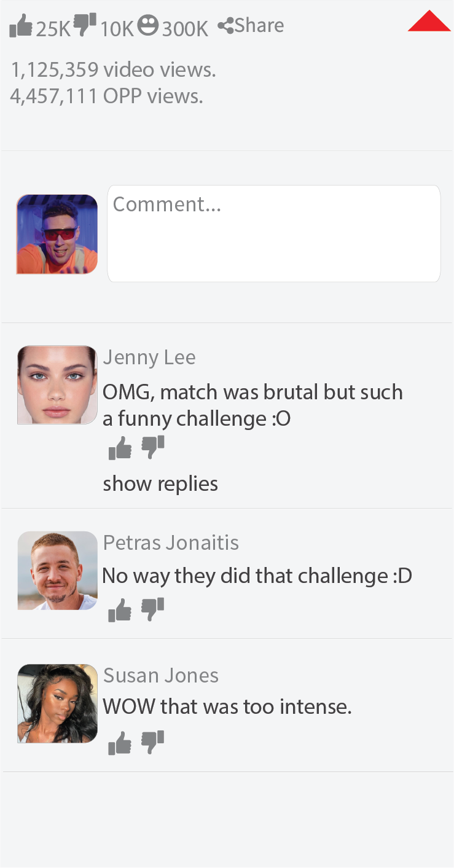The image size is (454, 868).
Task: Dislike Jenny Lee's comment
Action: pos(153,448)
